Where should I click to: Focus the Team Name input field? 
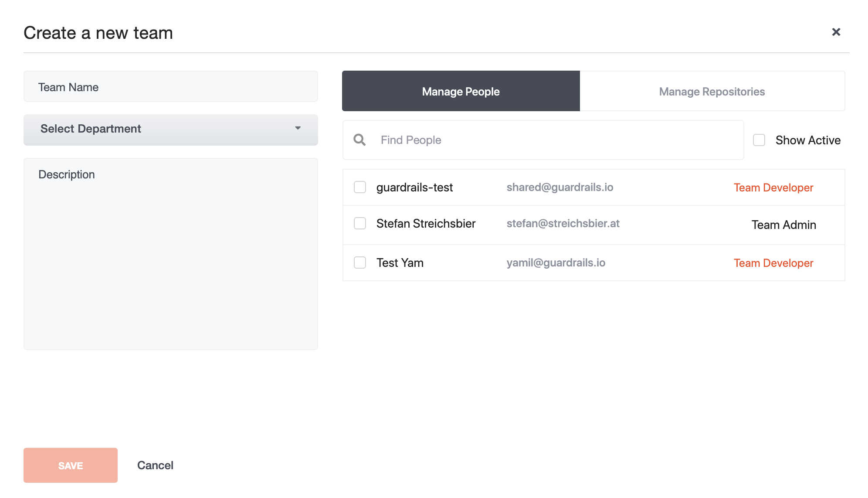click(170, 87)
